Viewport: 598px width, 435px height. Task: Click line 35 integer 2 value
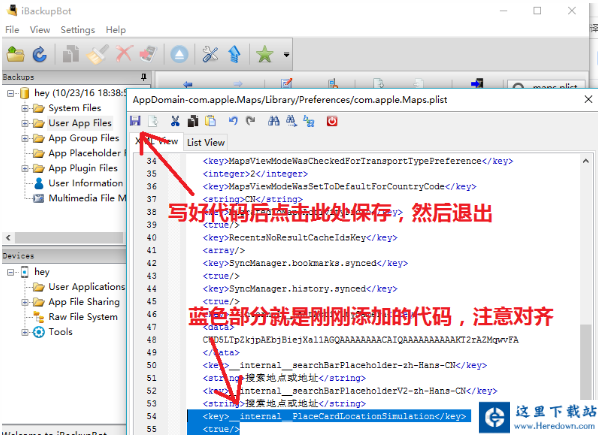[255, 174]
